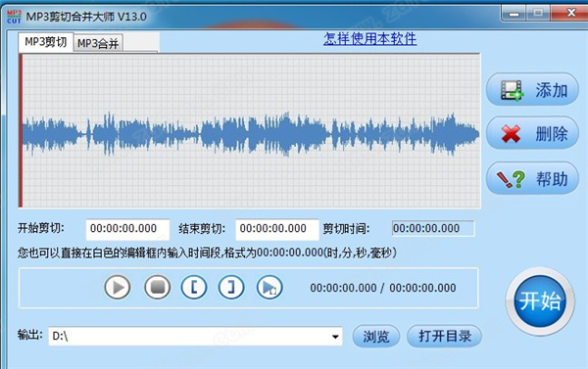Click the 结束剪切 end time field
588x369 pixels.
[277, 229]
